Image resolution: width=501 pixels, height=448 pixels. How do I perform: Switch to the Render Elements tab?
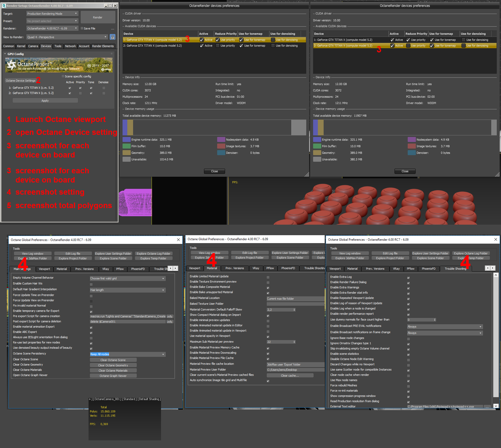click(103, 46)
